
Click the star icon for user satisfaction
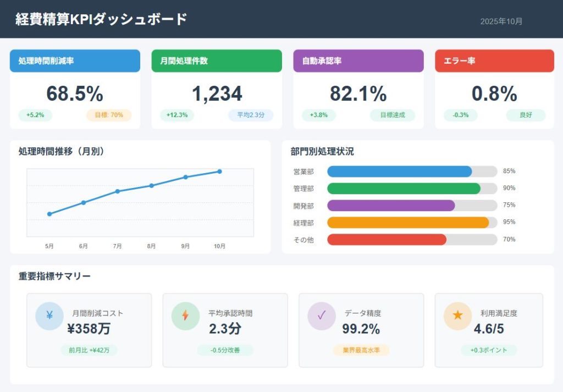(457, 316)
